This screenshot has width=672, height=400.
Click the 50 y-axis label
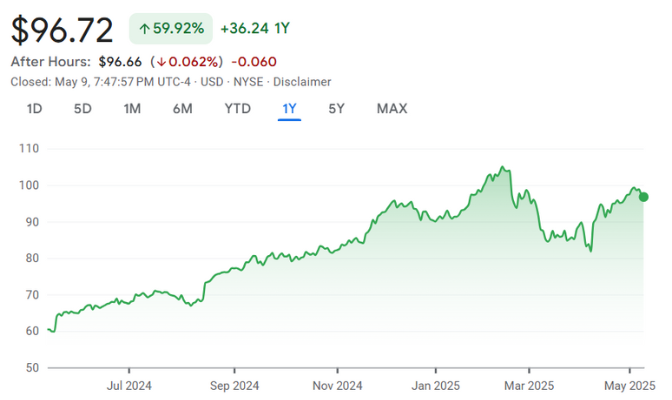point(32,368)
